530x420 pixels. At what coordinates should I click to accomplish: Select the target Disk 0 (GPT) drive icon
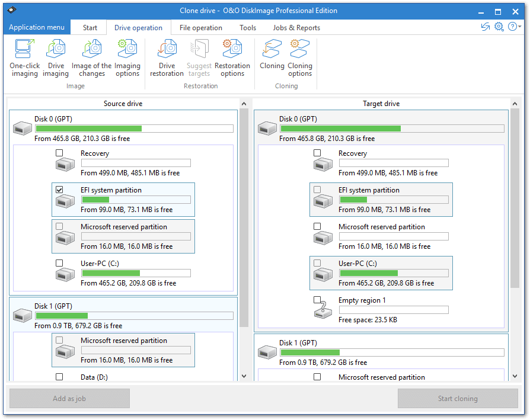click(267, 129)
